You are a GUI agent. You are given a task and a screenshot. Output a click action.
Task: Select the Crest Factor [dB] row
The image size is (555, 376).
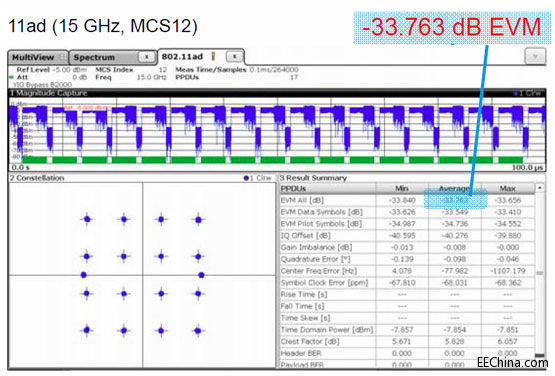[x=407, y=342]
